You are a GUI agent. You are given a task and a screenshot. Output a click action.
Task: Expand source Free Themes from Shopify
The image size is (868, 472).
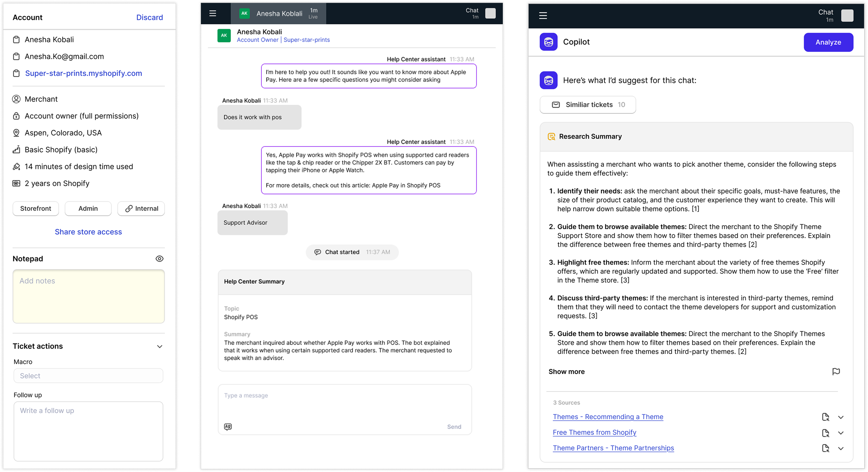tap(841, 433)
